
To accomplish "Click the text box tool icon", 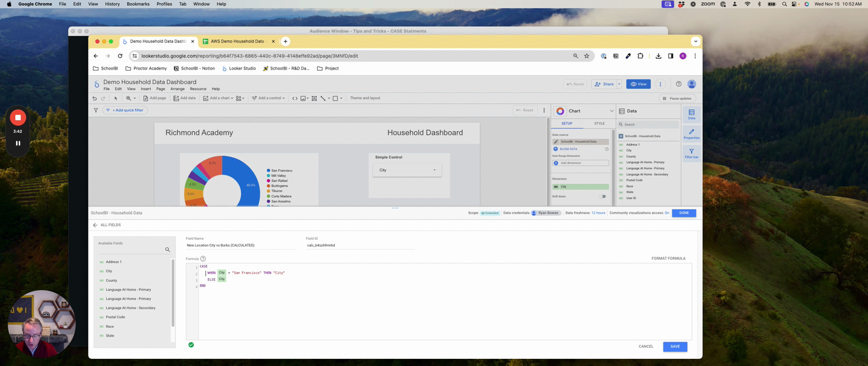I will tap(314, 98).
